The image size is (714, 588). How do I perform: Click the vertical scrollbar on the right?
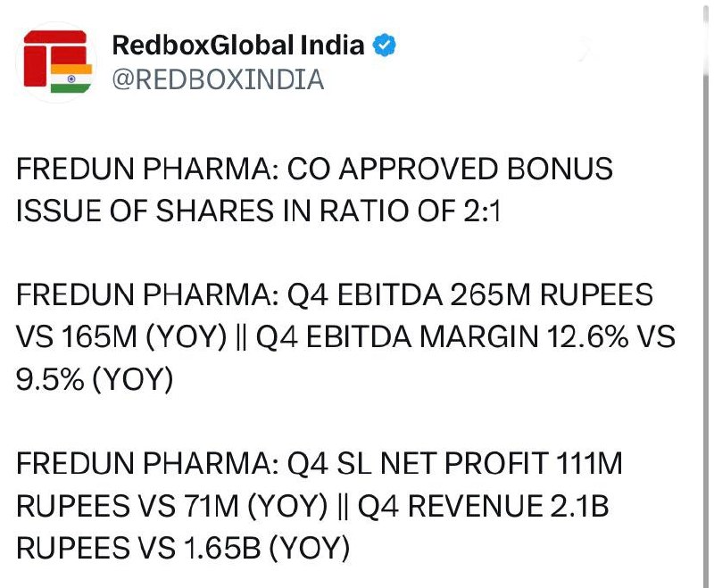coord(706,294)
